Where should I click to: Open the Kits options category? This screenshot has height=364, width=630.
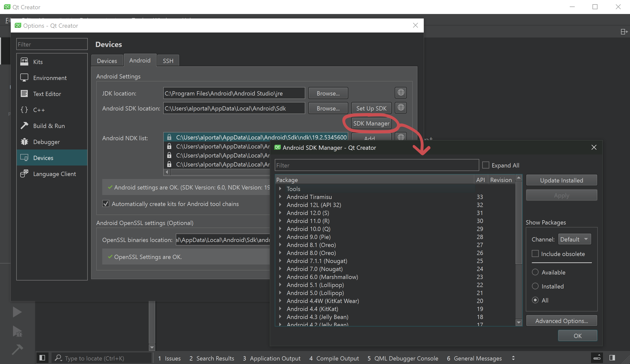(x=52, y=62)
